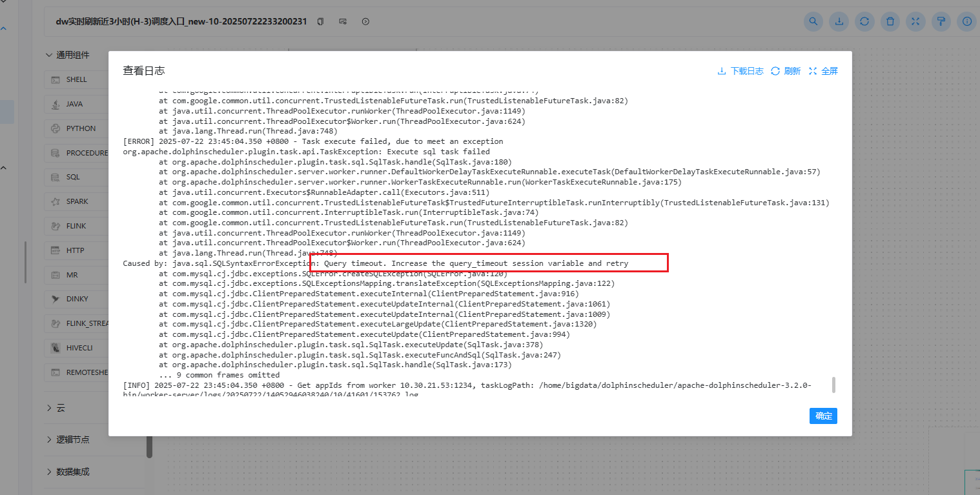Click the log dialog vertical scrollbar thumb
Viewport: 980px width, 495px height.
coord(833,385)
